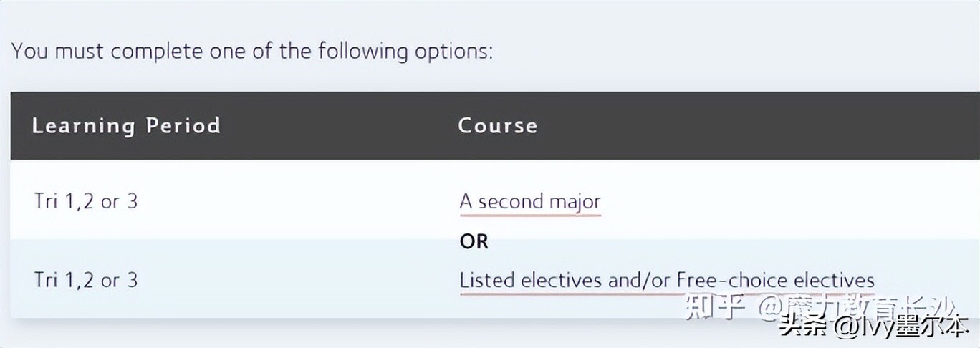Click the 'OR' separator text

tap(474, 241)
